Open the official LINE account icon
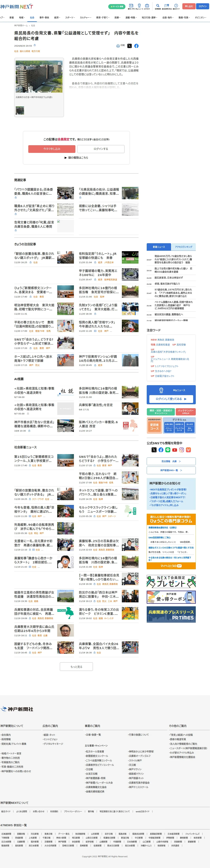Viewport: 210px width, 868px height. tap(168, 450)
